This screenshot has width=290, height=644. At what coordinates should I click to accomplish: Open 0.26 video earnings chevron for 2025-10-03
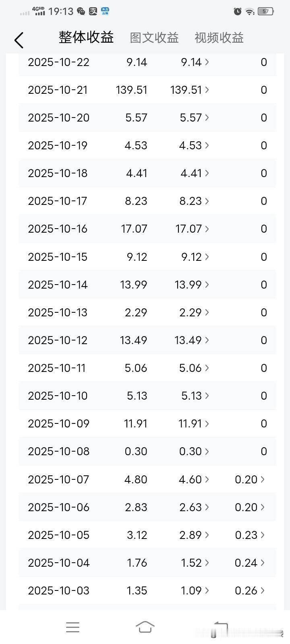tap(263, 590)
